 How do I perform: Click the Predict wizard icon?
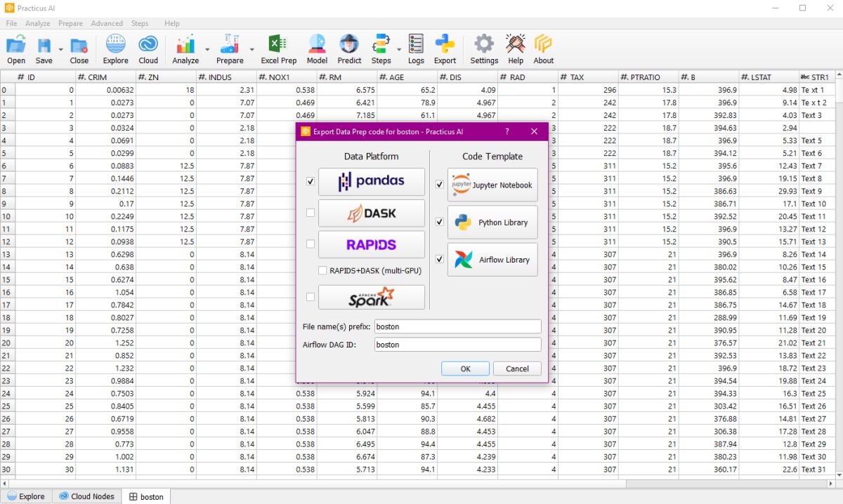click(x=349, y=49)
